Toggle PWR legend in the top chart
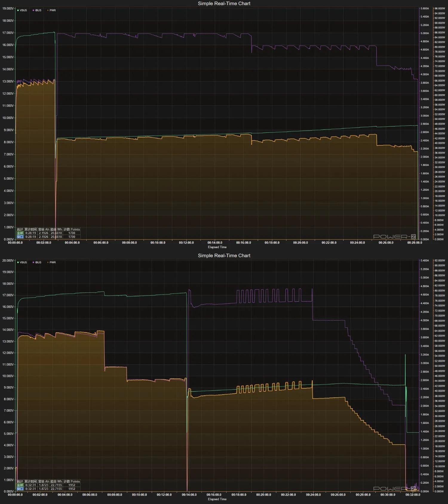 coord(51,10)
